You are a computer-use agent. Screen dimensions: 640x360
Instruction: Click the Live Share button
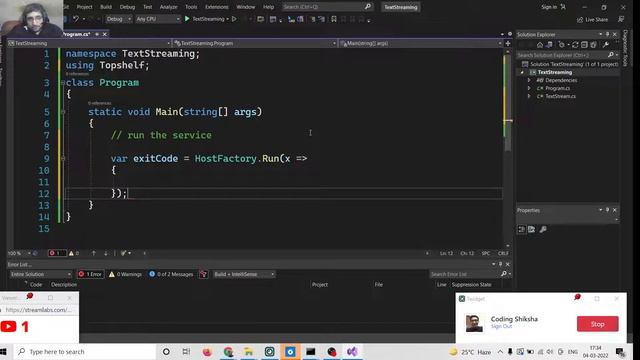tap(592, 19)
